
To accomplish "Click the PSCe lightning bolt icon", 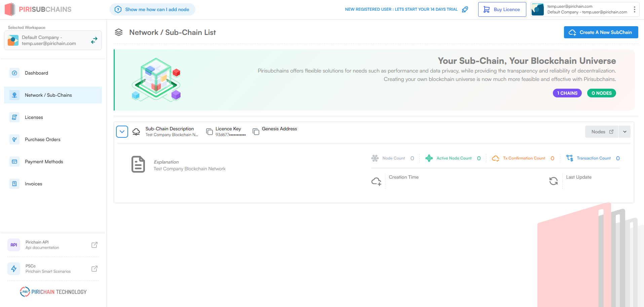I will (14, 269).
